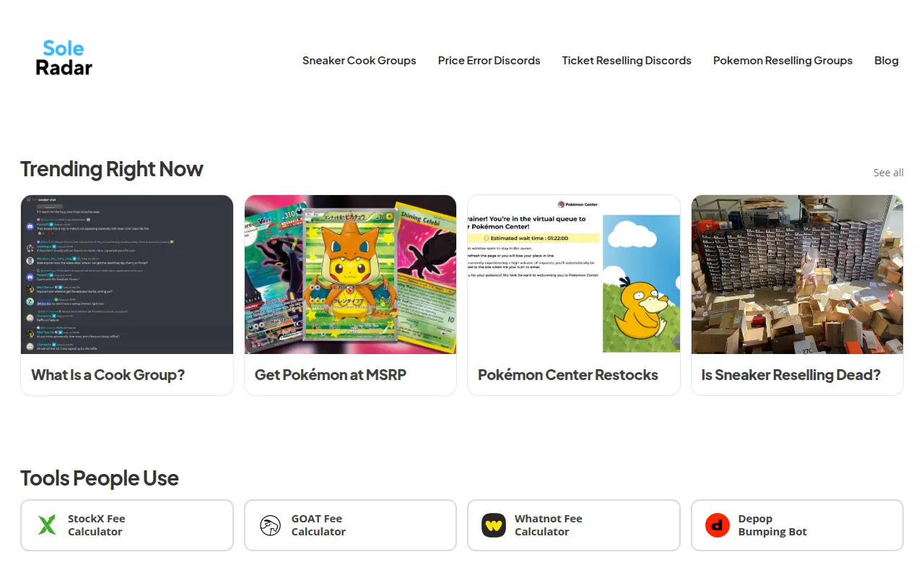
Task: Open Get Pokémon at MSRP title
Action: [x=331, y=375]
